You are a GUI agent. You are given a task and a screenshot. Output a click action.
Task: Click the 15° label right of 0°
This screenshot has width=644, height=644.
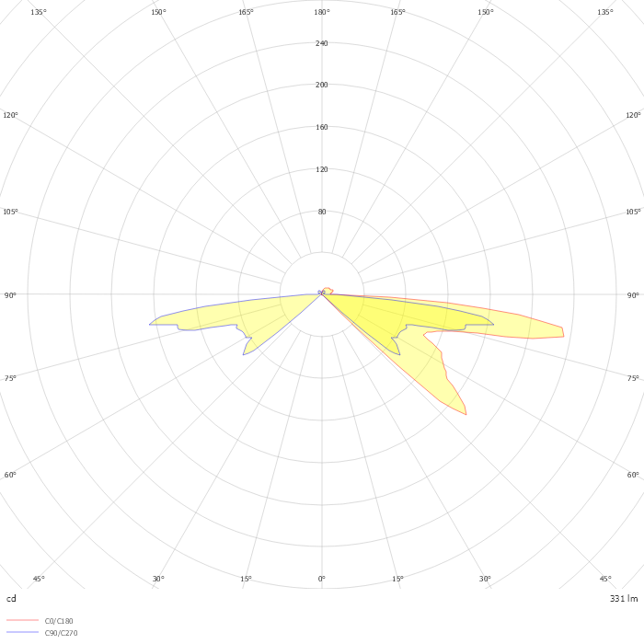click(397, 579)
